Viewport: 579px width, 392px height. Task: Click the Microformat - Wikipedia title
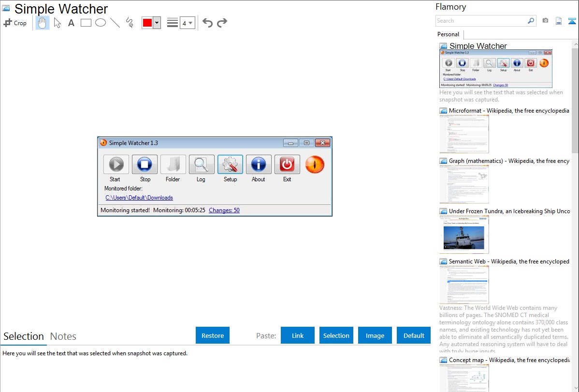(509, 111)
